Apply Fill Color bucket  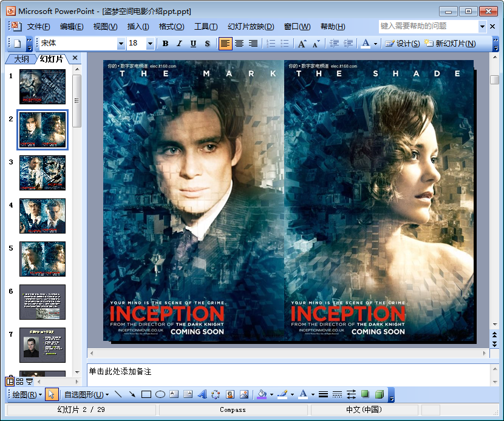point(262,394)
